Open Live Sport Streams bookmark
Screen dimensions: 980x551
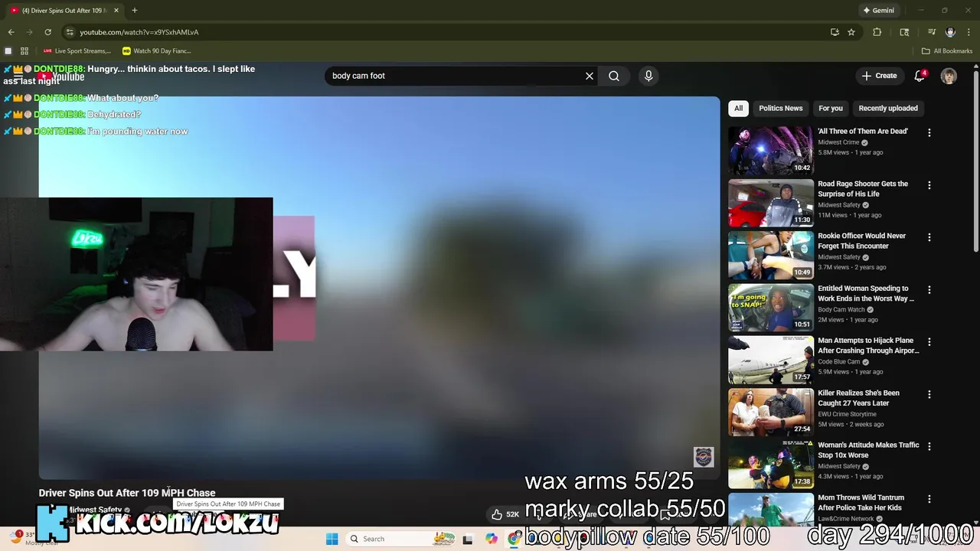click(77, 51)
